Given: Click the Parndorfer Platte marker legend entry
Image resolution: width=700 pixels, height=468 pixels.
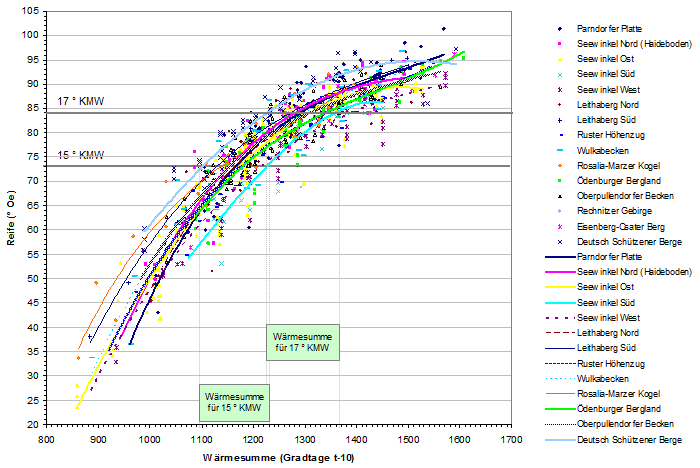Looking at the screenshot, I should point(600,29).
